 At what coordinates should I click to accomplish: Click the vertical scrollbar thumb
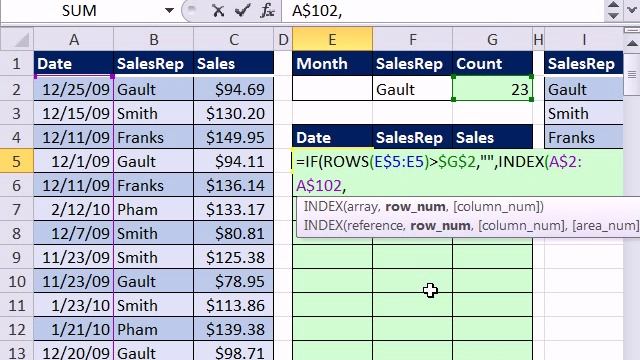coord(632,74)
